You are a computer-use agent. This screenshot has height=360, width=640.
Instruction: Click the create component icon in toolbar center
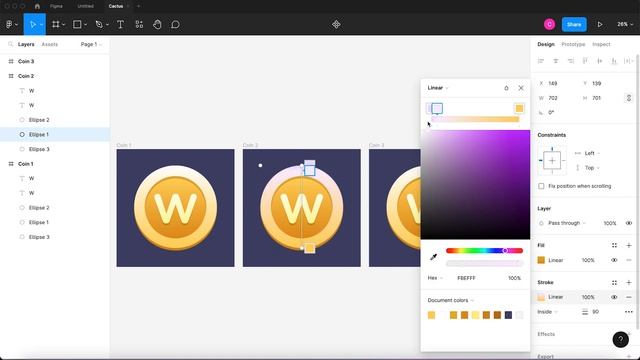tap(336, 24)
